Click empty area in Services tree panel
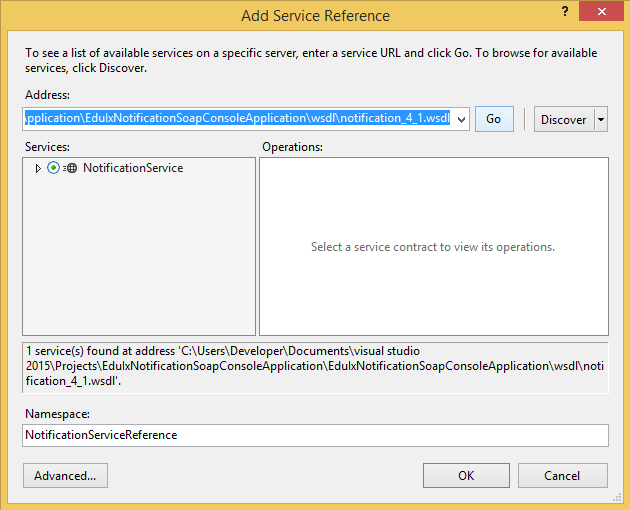The height and width of the screenshot is (510, 630). click(x=138, y=260)
